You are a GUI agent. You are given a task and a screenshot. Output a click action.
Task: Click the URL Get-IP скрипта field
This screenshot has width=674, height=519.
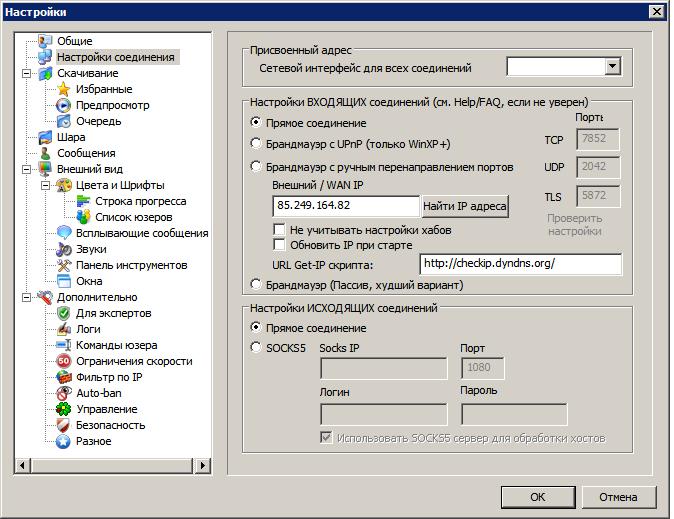(521, 264)
